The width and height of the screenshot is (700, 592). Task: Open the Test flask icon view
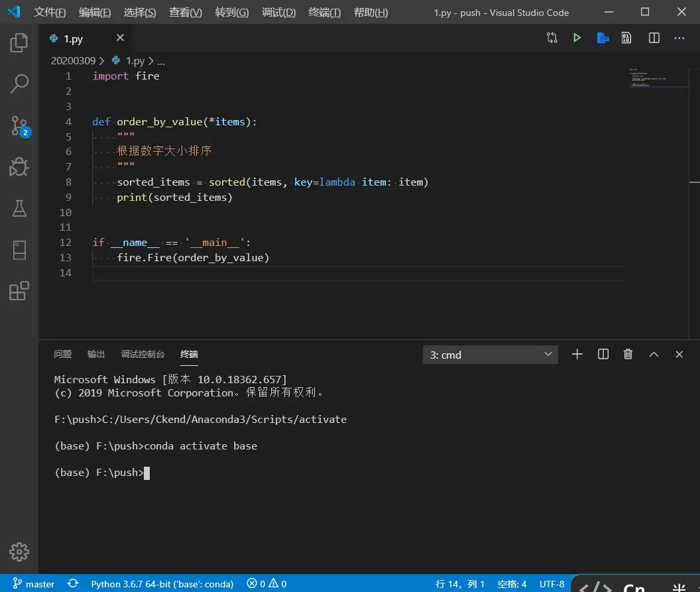[19, 208]
